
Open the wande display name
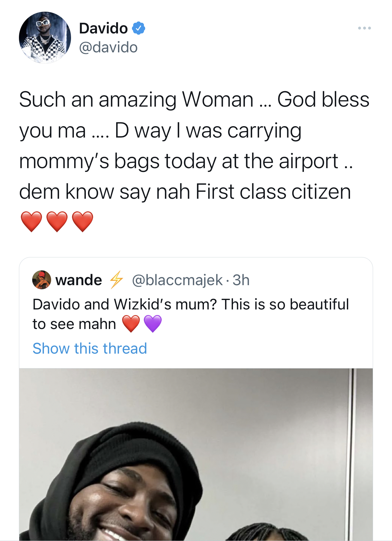(x=79, y=280)
